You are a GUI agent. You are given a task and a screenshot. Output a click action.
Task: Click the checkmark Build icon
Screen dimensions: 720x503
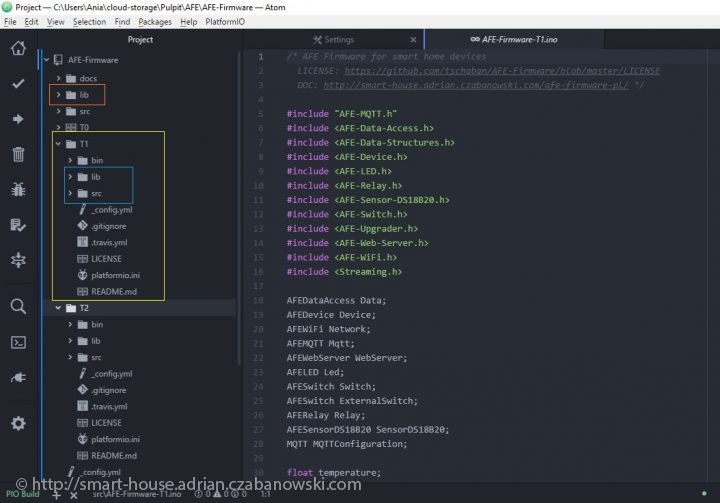tap(18, 84)
